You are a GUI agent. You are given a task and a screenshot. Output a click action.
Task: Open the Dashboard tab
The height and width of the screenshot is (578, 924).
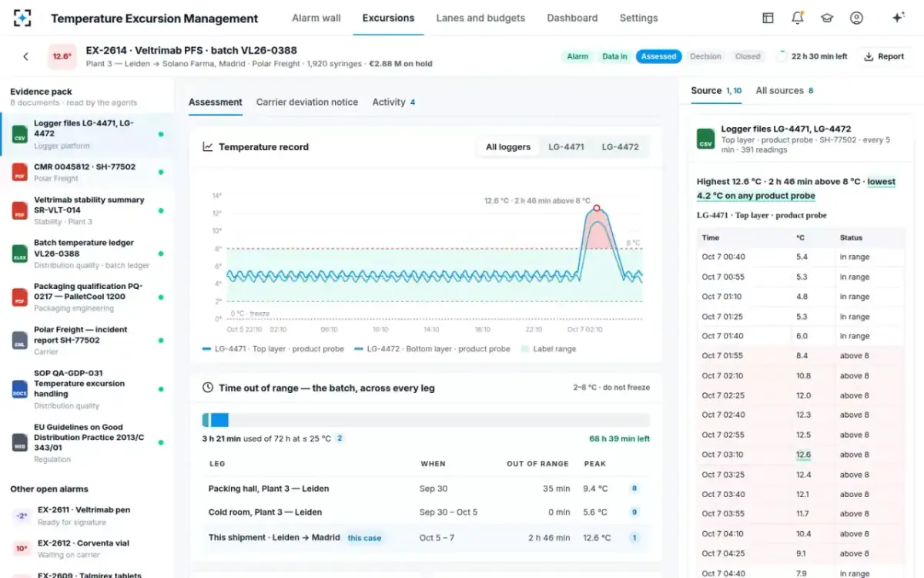(572, 18)
